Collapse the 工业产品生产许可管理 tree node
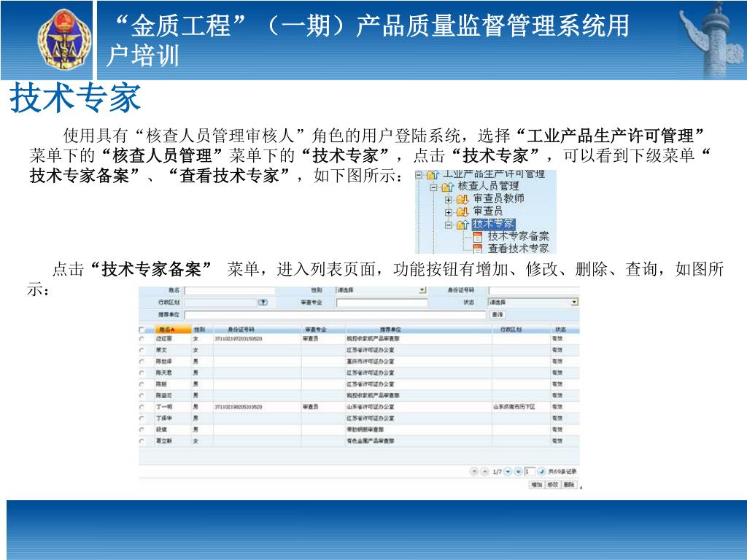The image size is (747, 560). (x=419, y=175)
